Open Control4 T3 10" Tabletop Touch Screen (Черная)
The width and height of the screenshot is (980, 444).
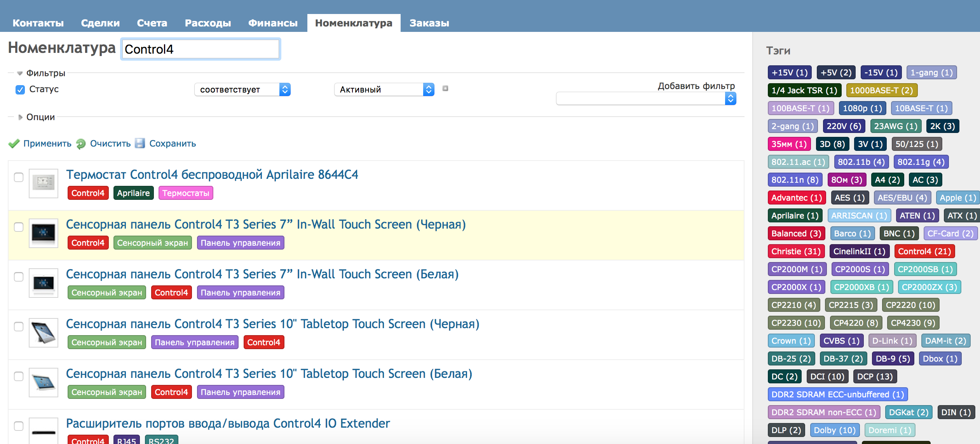pos(273,324)
